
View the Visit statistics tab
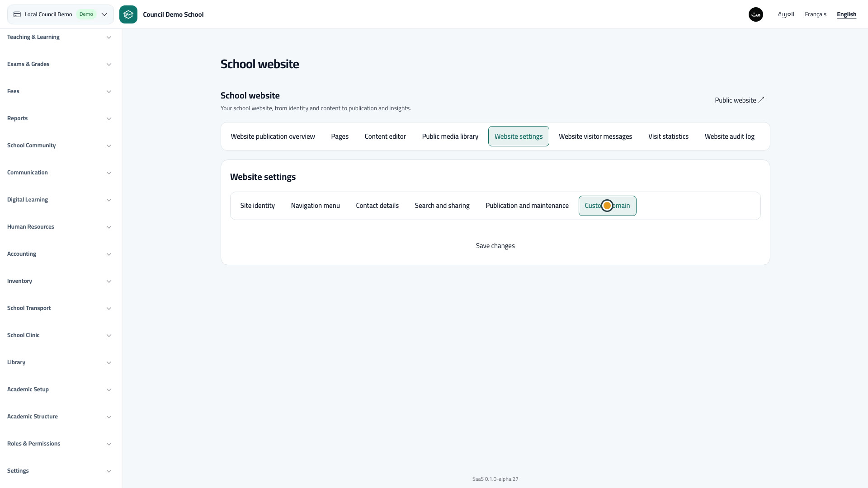click(x=668, y=136)
